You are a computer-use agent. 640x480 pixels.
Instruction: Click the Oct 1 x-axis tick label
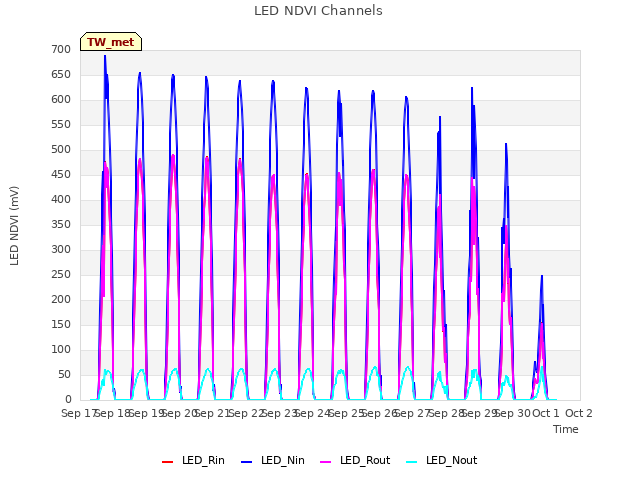click(x=546, y=413)
